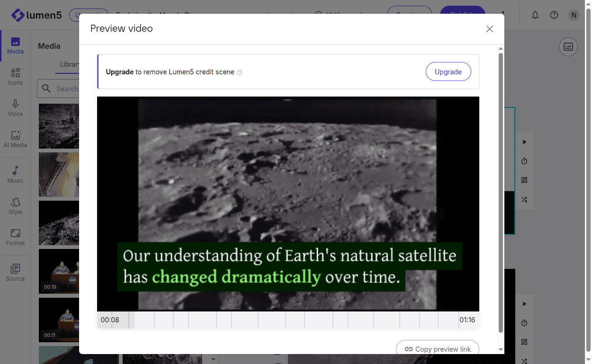The width and height of the screenshot is (592, 364).
Task: Open the Icons panel
Action: pyautogui.click(x=15, y=77)
